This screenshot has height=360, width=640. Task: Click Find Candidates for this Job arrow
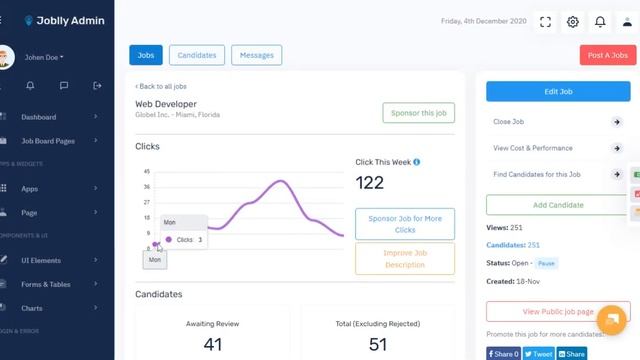617,174
